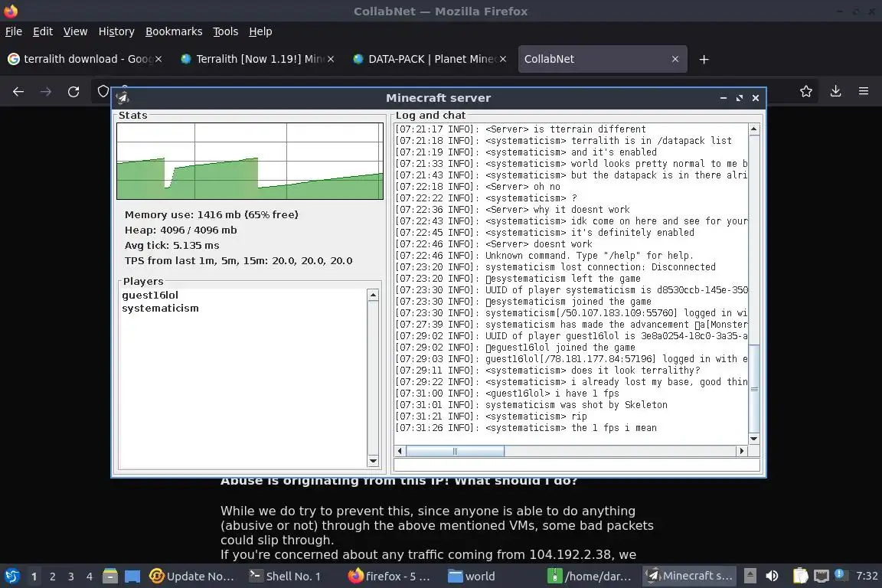882x588 pixels.
Task: Click the tracking protection shield icon
Action: coord(103,91)
